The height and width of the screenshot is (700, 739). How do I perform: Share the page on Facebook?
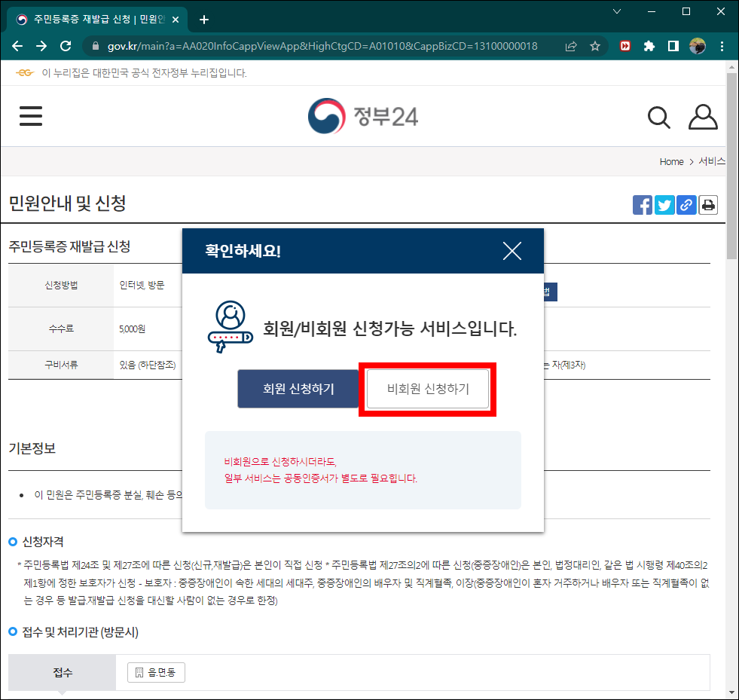(643, 204)
